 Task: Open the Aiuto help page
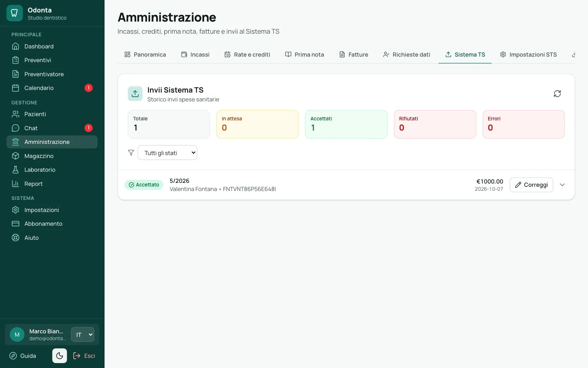click(x=52, y=238)
